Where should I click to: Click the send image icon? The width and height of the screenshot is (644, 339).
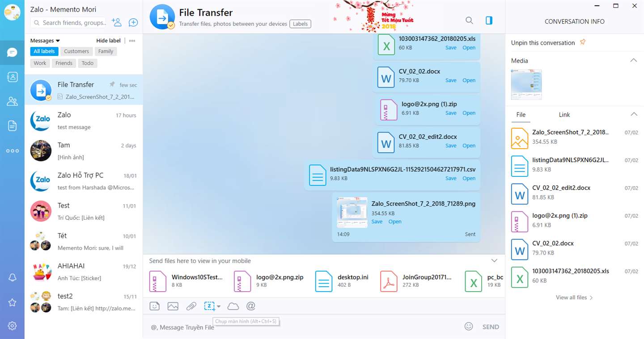click(x=173, y=306)
